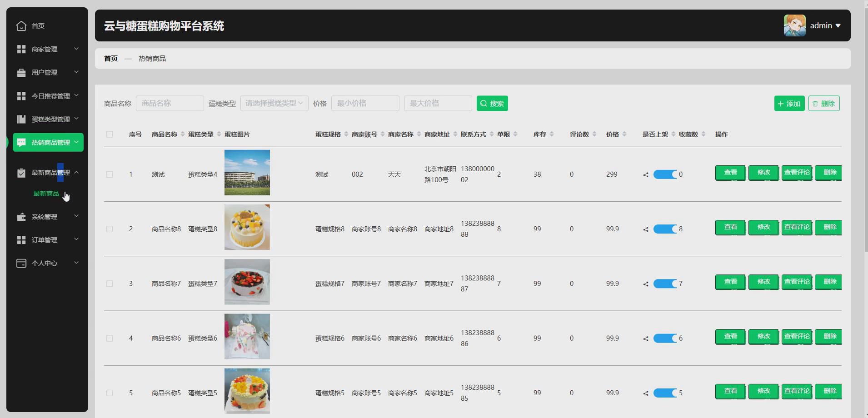Focus the 最小价格 field

pyautogui.click(x=365, y=103)
